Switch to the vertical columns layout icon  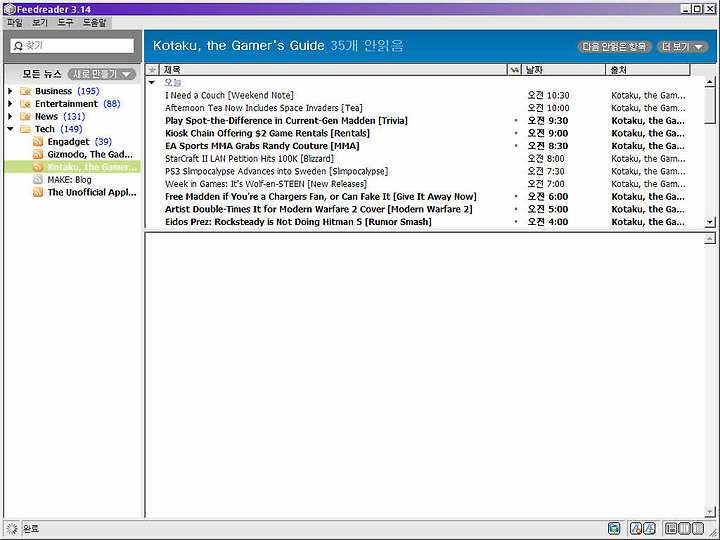click(x=684, y=529)
